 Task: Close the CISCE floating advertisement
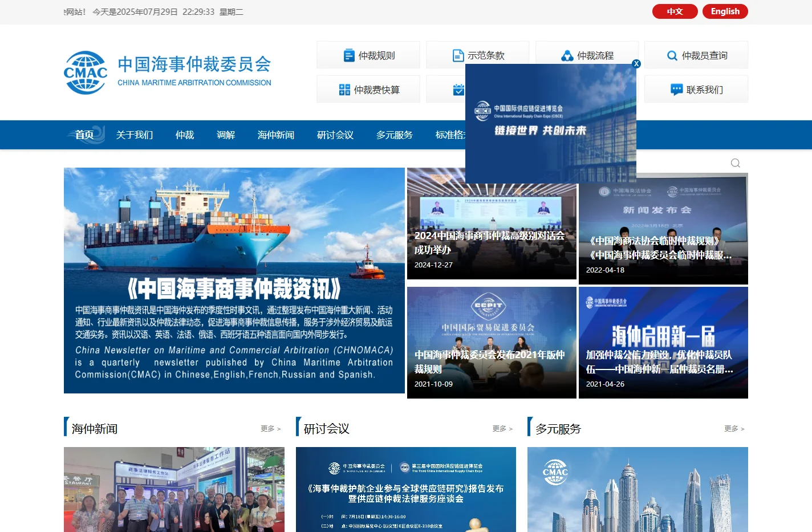[x=636, y=64]
